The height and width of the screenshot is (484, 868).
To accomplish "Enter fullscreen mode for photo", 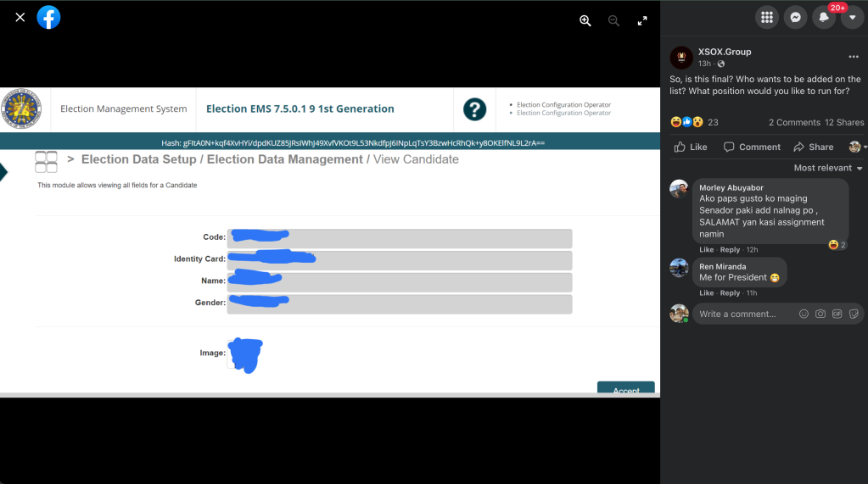I will 642,21.
